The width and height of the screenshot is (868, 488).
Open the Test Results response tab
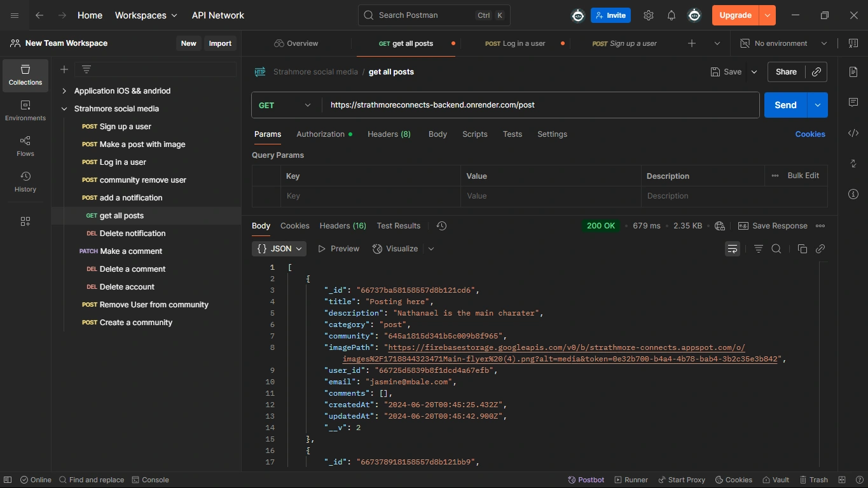[399, 226]
